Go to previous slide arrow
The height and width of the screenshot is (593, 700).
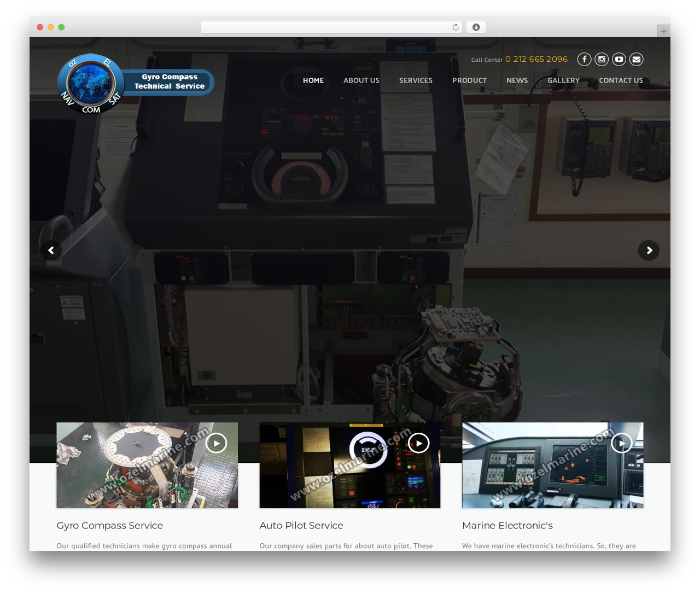click(x=51, y=251)
